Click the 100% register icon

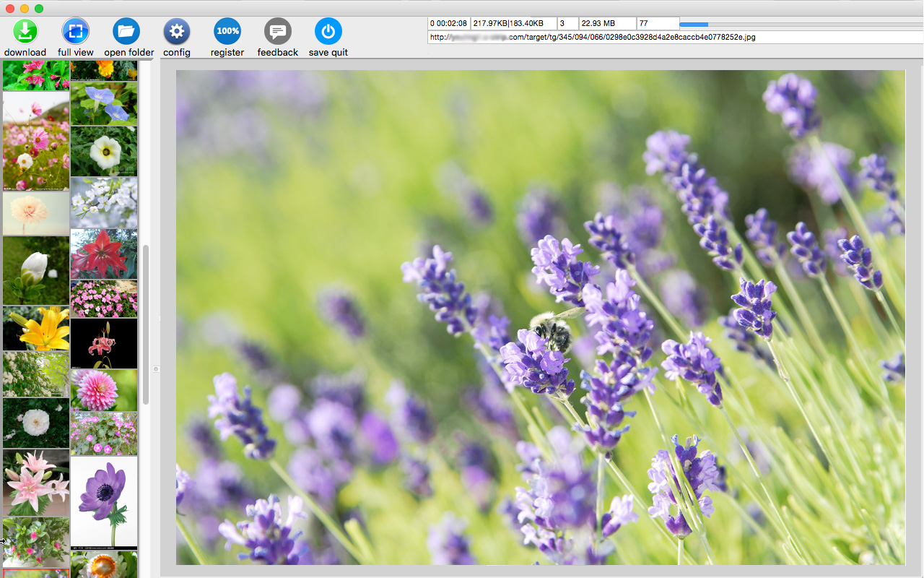pos(227,32)
